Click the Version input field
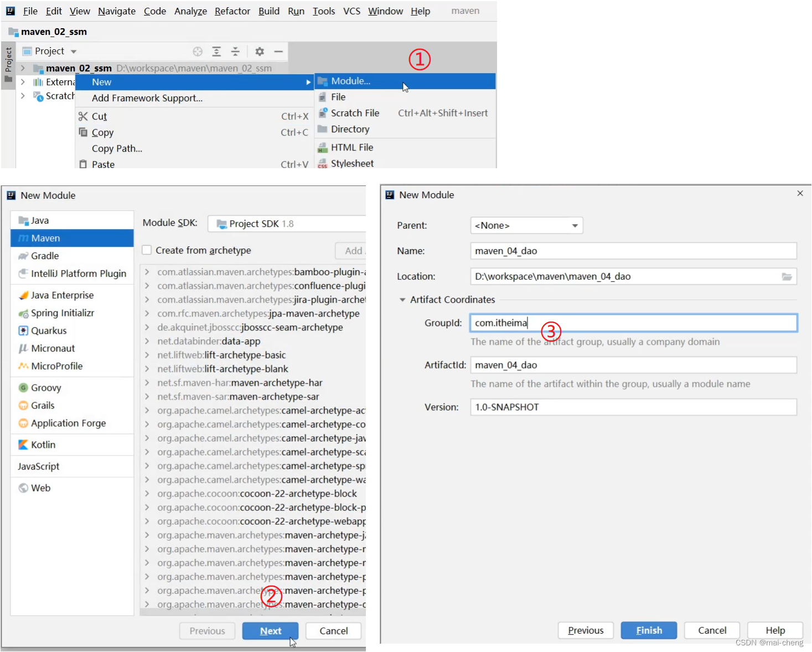 click(x=634, y=407)
